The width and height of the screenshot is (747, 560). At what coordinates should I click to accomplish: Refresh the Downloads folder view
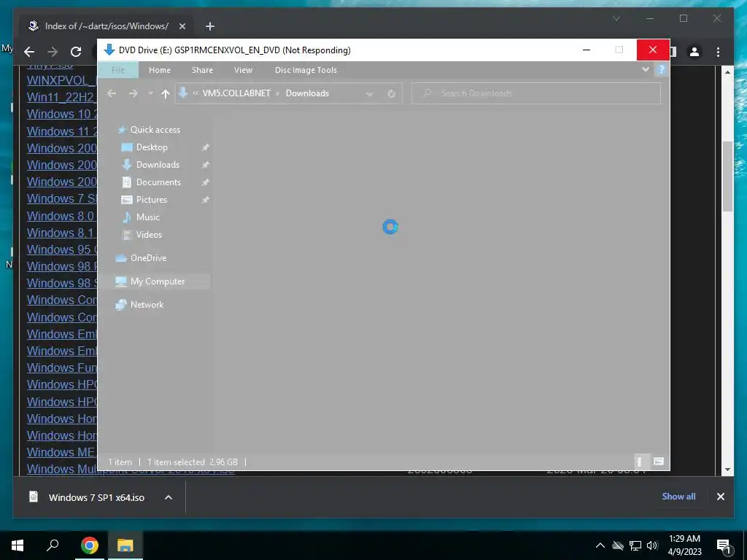[391, 93]
